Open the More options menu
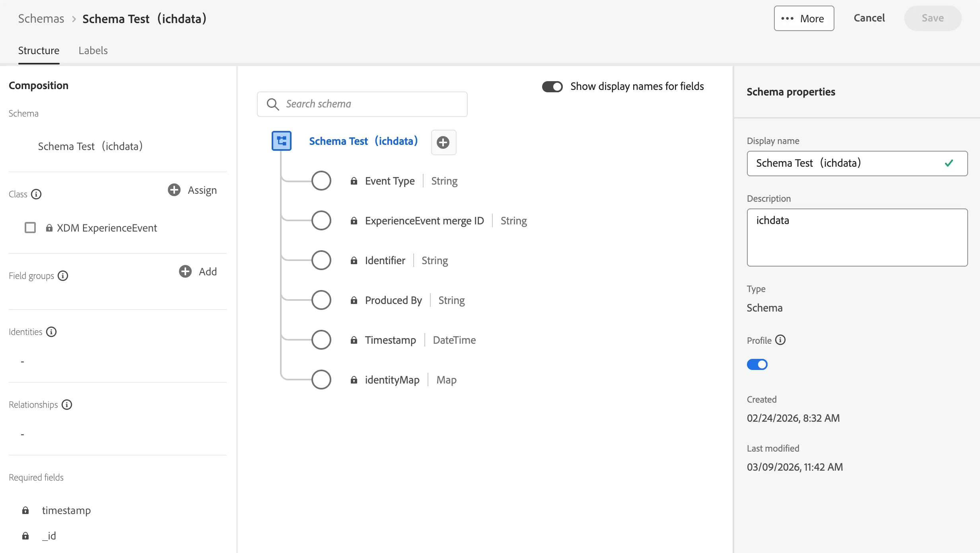The image size is (980, 553). pos(803,18)
